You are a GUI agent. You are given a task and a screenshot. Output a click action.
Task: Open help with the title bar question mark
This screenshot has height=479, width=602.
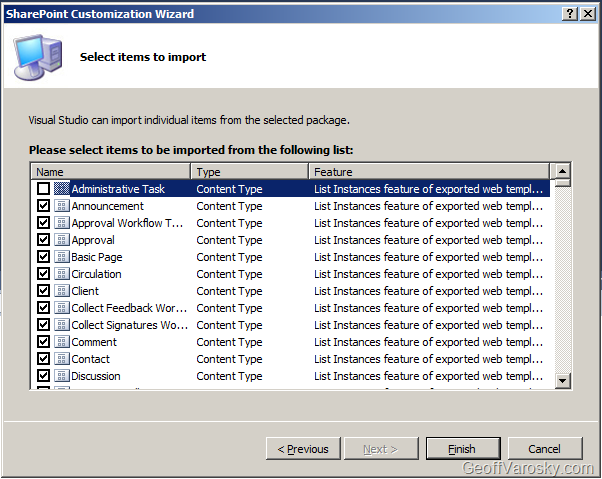[569, 14]
